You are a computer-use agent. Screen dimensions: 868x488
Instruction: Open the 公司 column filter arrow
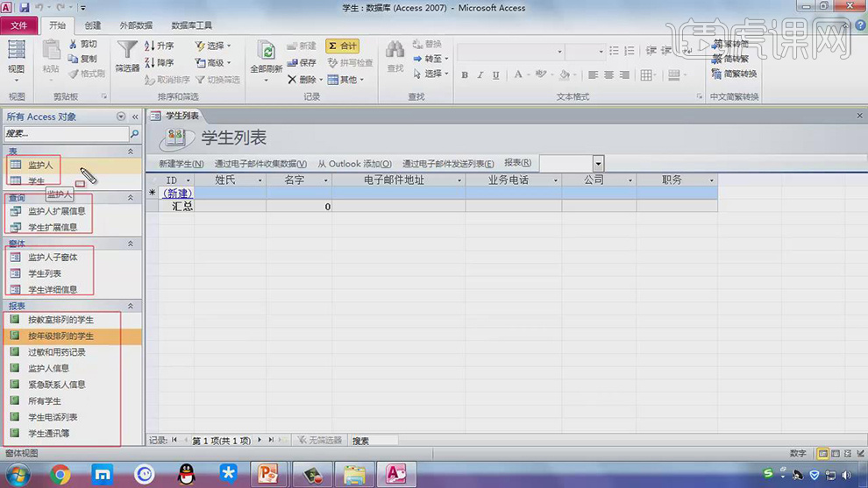click(x=630, y=180)
